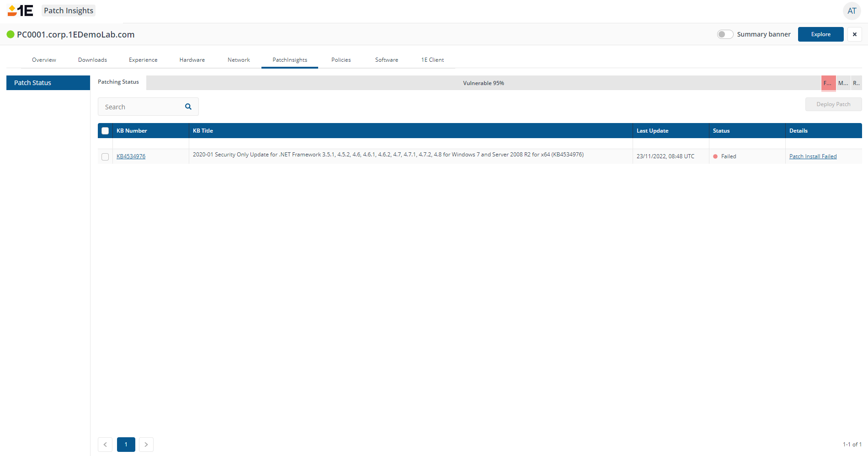Switch to the Hardware tab
868x456 pixels.
pos(192,60)
